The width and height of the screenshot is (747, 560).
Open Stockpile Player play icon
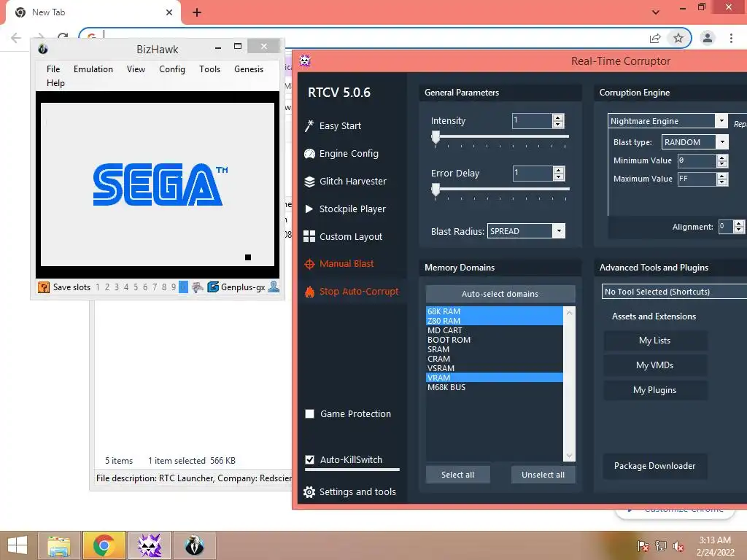309,209
